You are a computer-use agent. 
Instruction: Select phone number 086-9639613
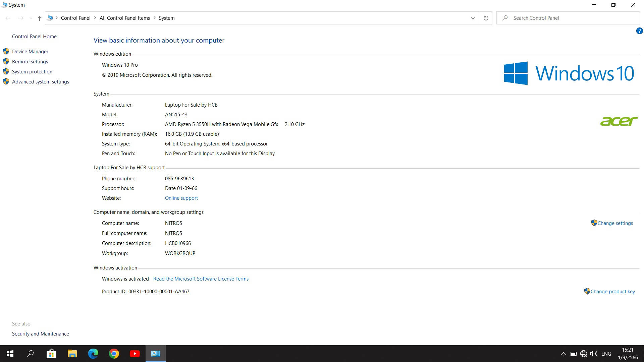point(179,178)
